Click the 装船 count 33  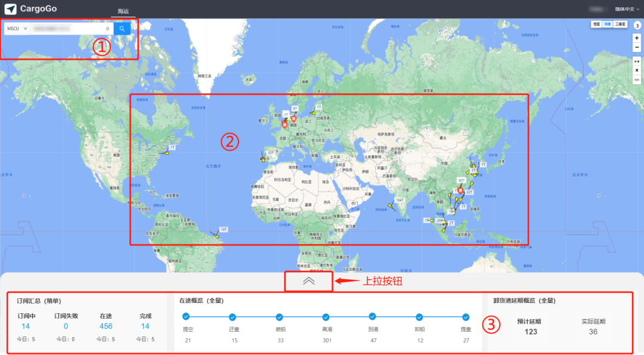pos(280,340)
